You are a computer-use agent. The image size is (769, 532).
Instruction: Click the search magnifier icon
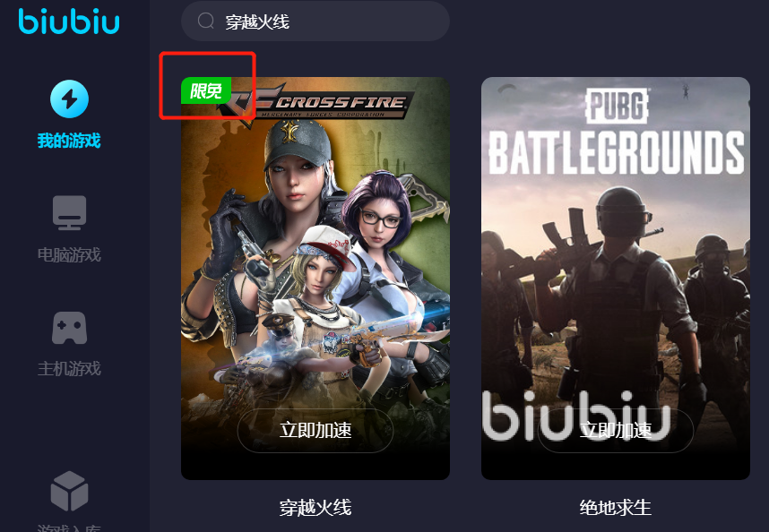pyautogui.click(x=205, y=21)
